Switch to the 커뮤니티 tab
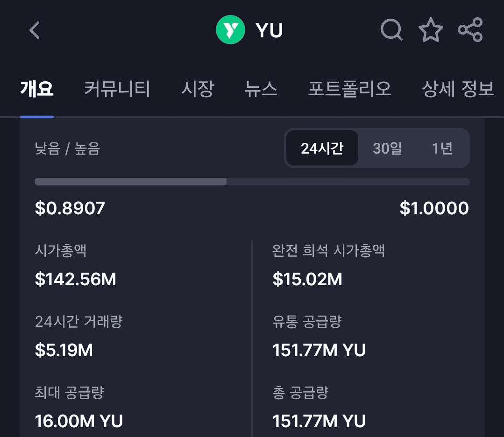Image resolution: width=504 pixels, height=437 pixels. click(117, 89)
